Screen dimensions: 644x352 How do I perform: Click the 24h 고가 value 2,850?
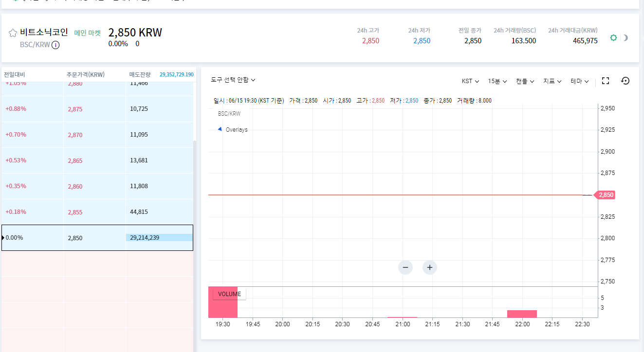tap(370, 41)
